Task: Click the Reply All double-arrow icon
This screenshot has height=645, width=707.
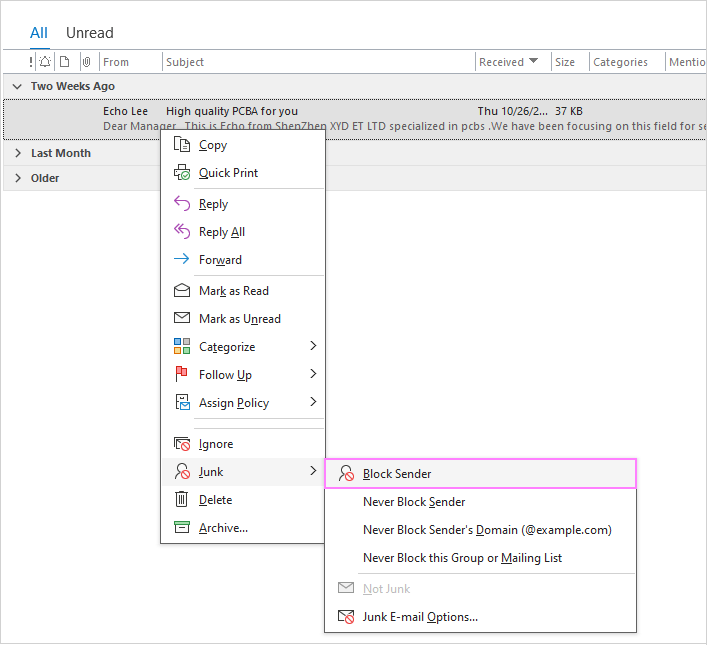Action: [x=182, y=231]
